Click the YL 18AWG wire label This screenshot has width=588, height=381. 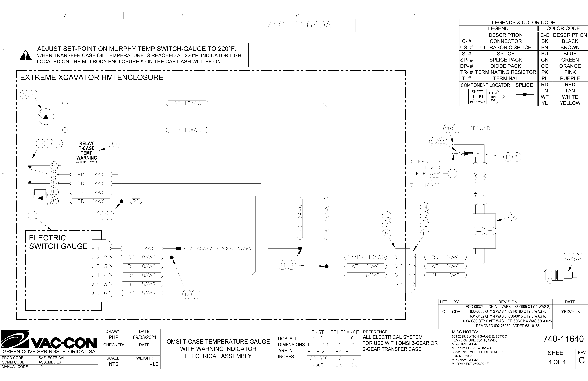(x=142, y=248)
